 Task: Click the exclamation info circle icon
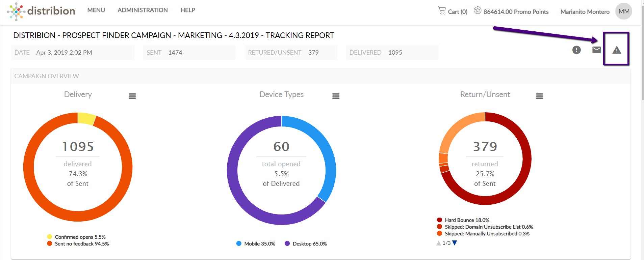coord(576,50)
